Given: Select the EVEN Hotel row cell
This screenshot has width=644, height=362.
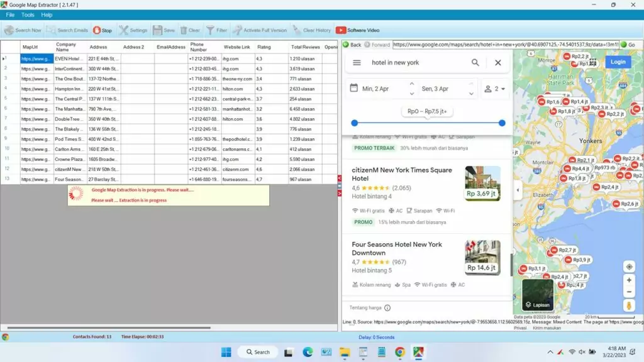Looking at the screenshot, I should coord(70,58).
